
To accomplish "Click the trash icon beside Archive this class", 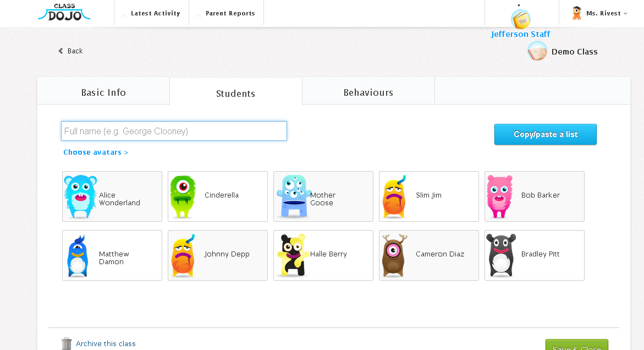I will [x=66, y=343].
